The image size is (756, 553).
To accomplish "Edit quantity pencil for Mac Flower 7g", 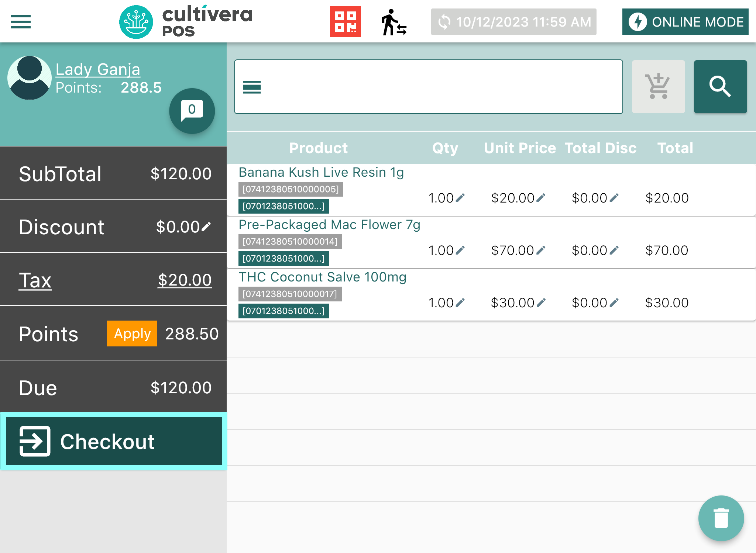I will click(x=460, y=250).
